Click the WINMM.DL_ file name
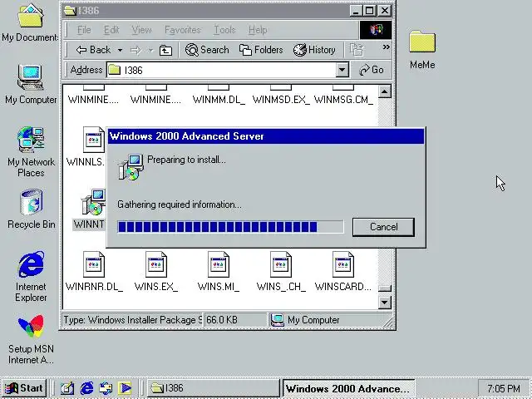Image resolution: width=532 pixels, height=399 pixels. [219, 100]
